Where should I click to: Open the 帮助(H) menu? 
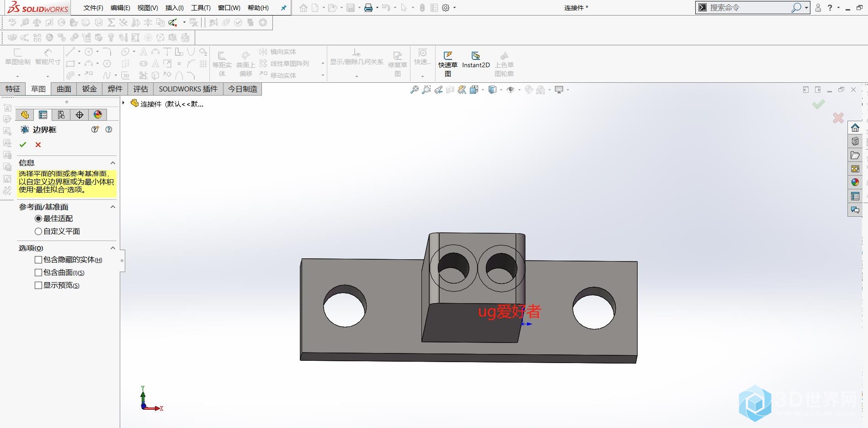(x=258, y=8)
